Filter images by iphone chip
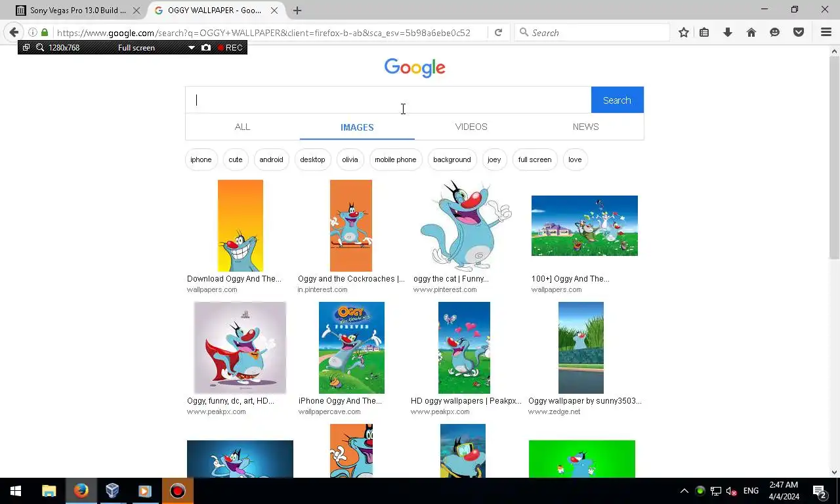The image size is (840, 504). (201, 159)
